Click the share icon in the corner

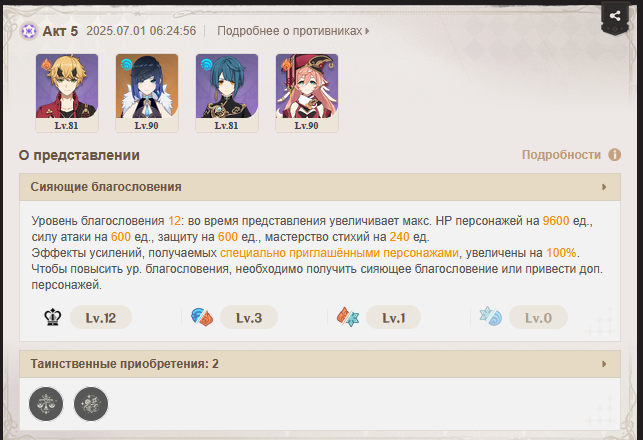point(615,16)
